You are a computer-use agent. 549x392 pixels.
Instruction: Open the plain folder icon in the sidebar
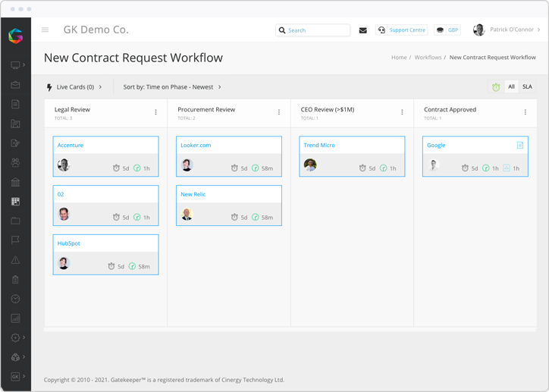point(15,221)
